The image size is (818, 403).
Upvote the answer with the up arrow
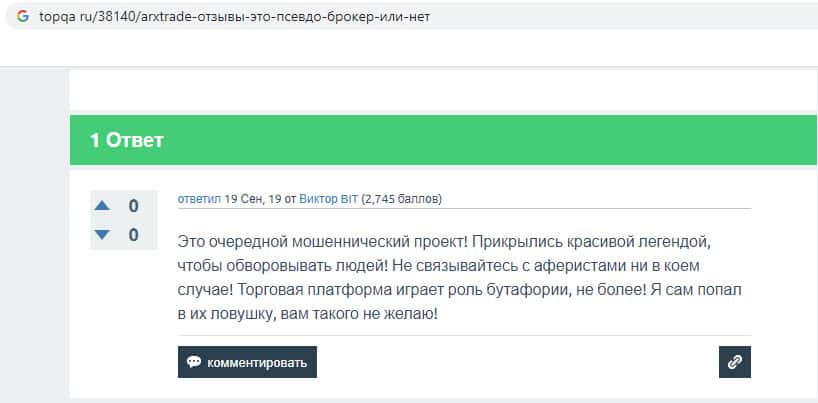pos(102,207)
